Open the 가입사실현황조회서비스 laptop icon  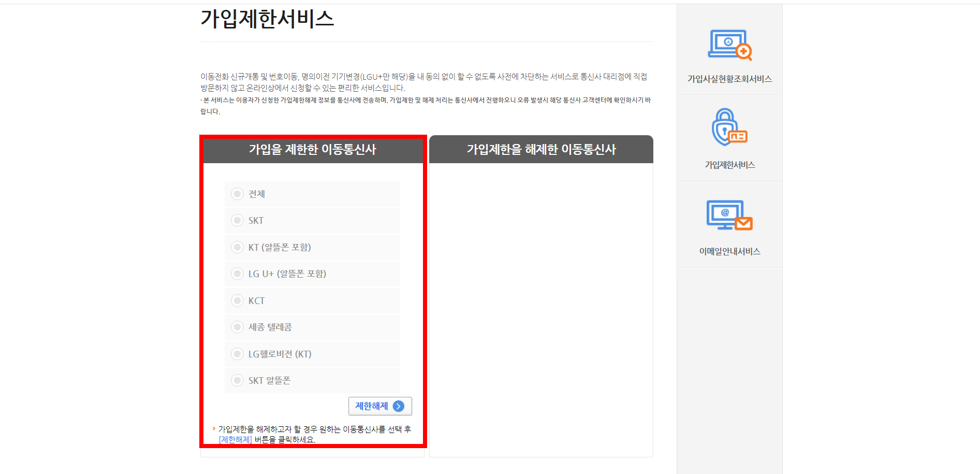[x=728, y=44]
